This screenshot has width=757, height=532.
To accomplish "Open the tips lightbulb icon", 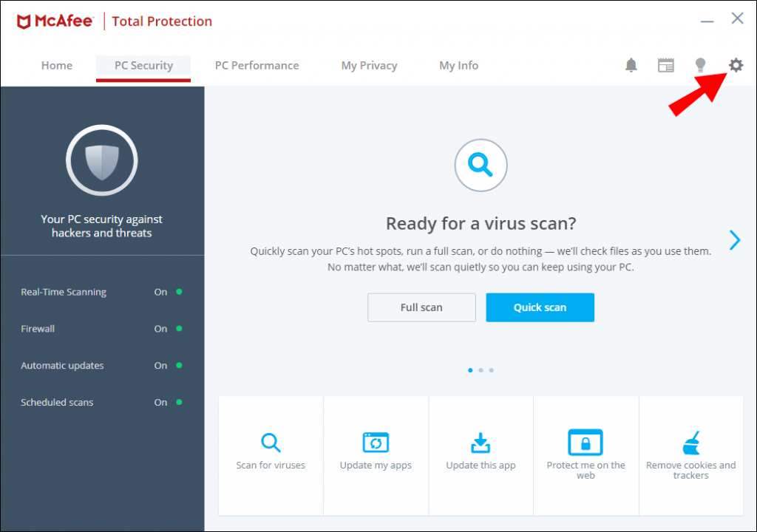I will pyautogui.click(x=700, y=65).
